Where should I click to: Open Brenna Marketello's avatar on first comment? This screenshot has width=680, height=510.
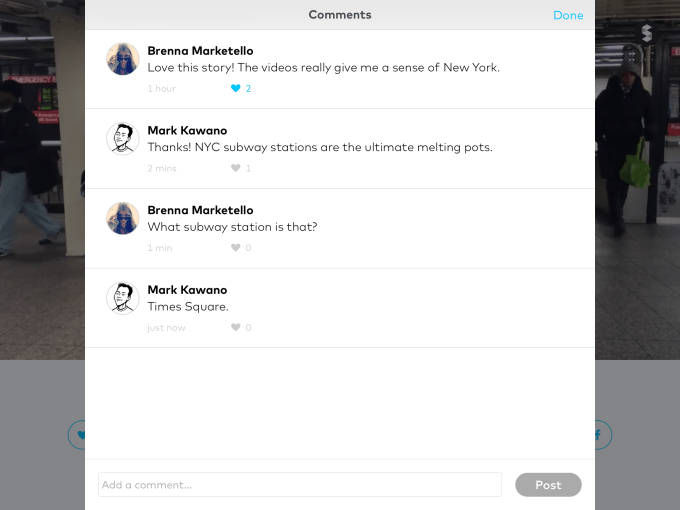[x=122, y=59]
